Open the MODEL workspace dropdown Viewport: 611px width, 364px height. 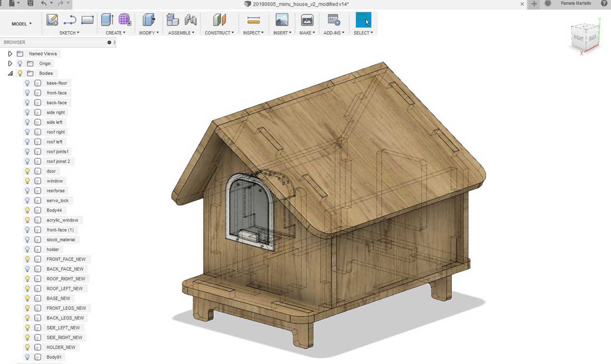click(22, 24)
